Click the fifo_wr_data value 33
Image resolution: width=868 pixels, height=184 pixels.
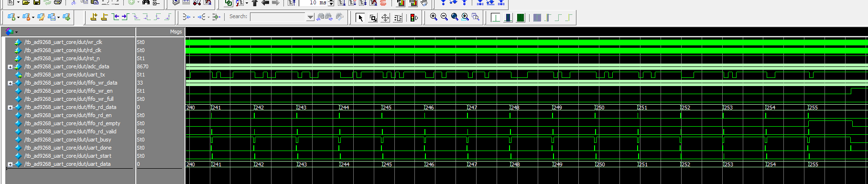[140, 83]
